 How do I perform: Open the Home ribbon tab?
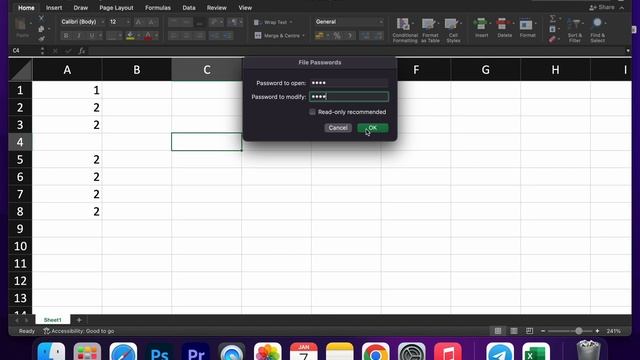click(x=26, y=8)
